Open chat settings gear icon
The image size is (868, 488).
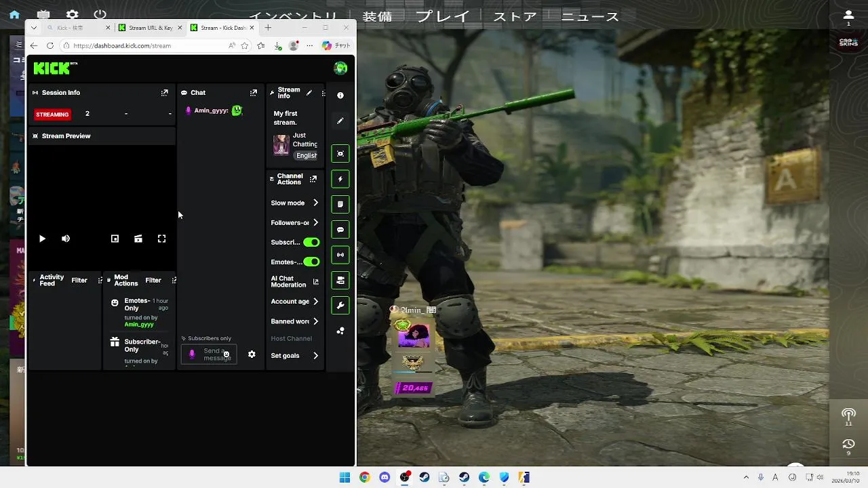252,354
